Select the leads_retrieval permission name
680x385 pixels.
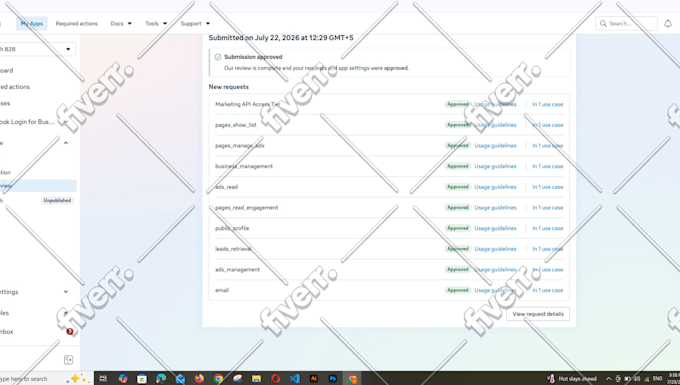click(x=233, y=249)
